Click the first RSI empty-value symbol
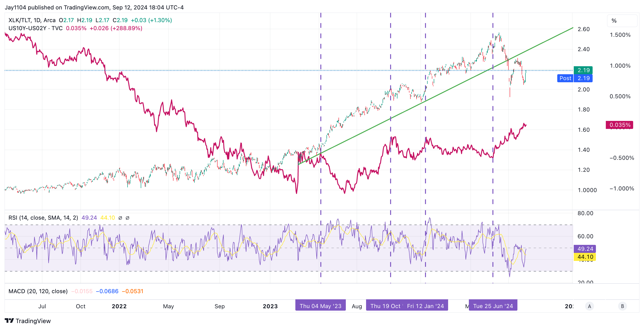The width and height of the screenshot is (644, 329). [120, 218]
